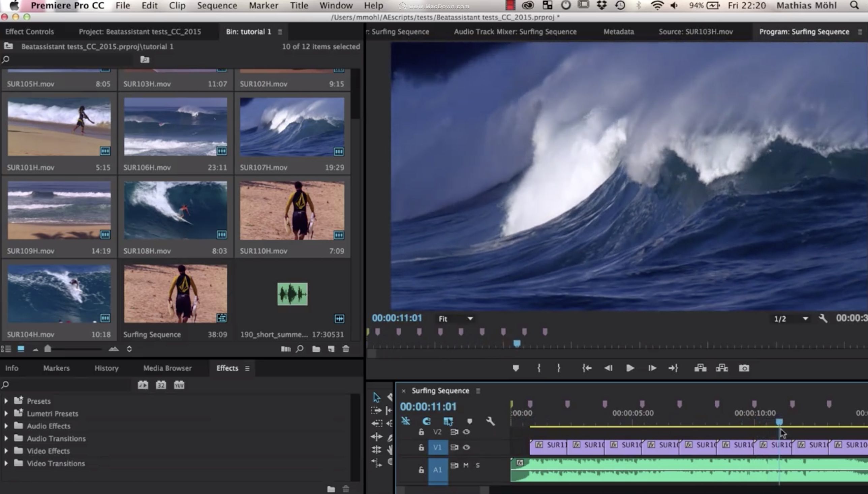This screenshot has width=868, height=494.
Task: Click the Program monitor settings wrench icon
Action: 823,318
